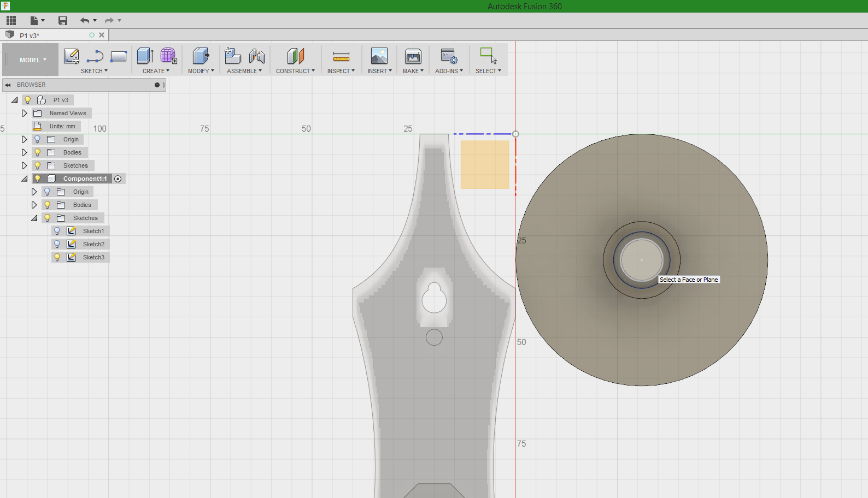Open the ASSEMBLE menu
Screen dimensions: 868x498
[x=244, y=71]
